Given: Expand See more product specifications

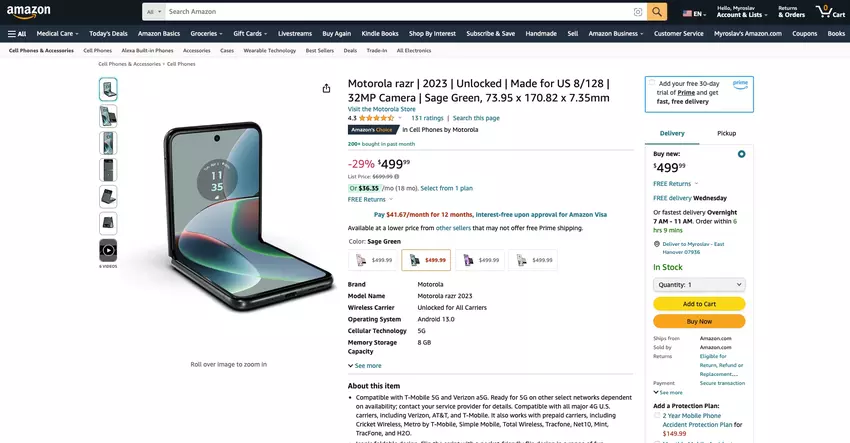Looking at the screenshot, I should tap(365, 366).
